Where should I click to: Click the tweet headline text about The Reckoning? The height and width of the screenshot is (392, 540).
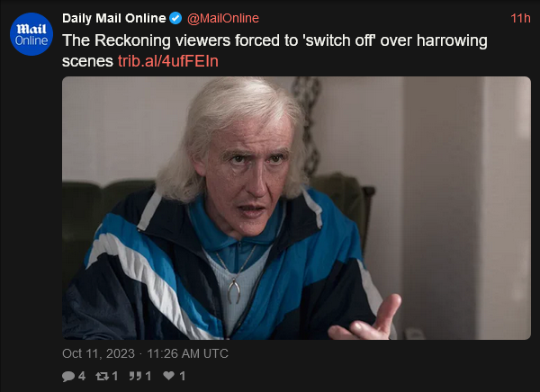(x=274, y=51)
